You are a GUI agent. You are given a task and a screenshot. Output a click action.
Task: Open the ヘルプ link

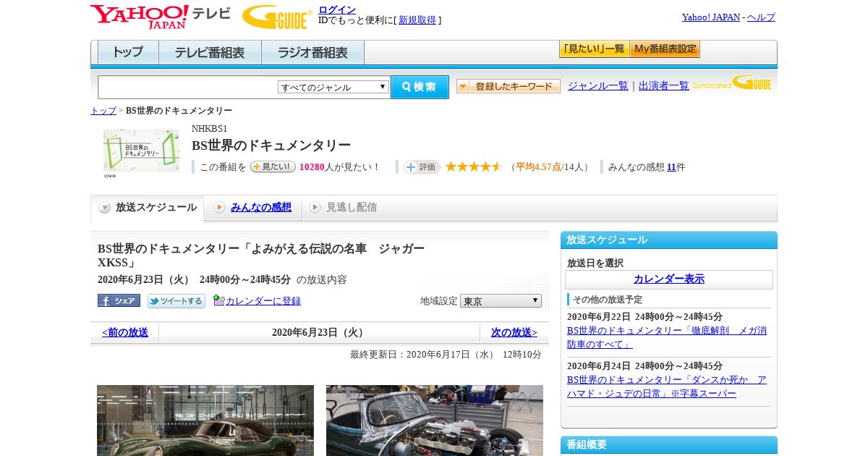(x=761, y=17)
